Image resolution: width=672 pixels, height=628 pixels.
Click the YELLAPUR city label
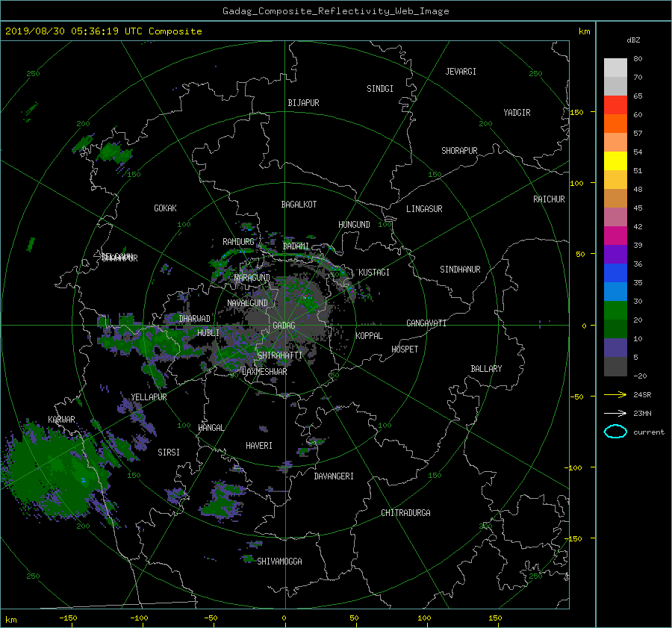149,397
